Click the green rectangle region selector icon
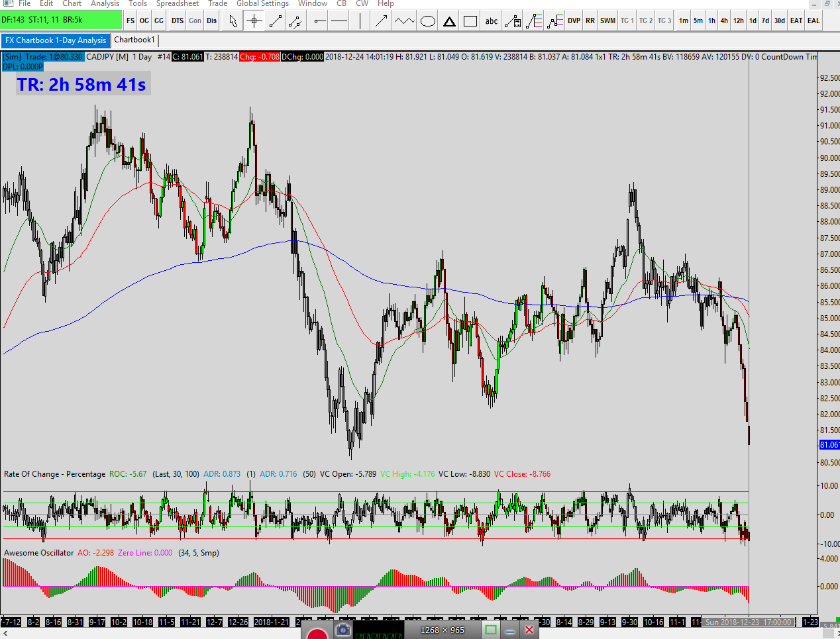The image size is (840, 639). tap(491, 630)
